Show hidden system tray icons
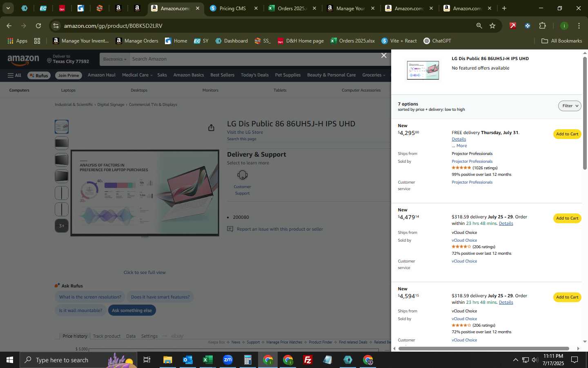Image resolution: width=588 pixels, height=368 pixels. click(x=515, y=360)
